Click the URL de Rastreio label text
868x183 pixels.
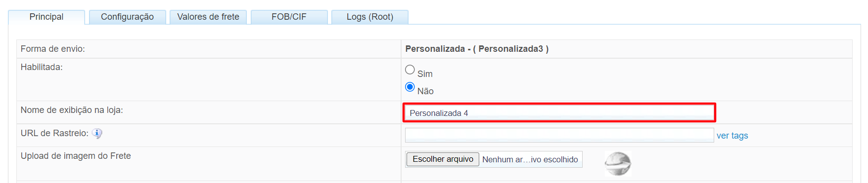54,133
